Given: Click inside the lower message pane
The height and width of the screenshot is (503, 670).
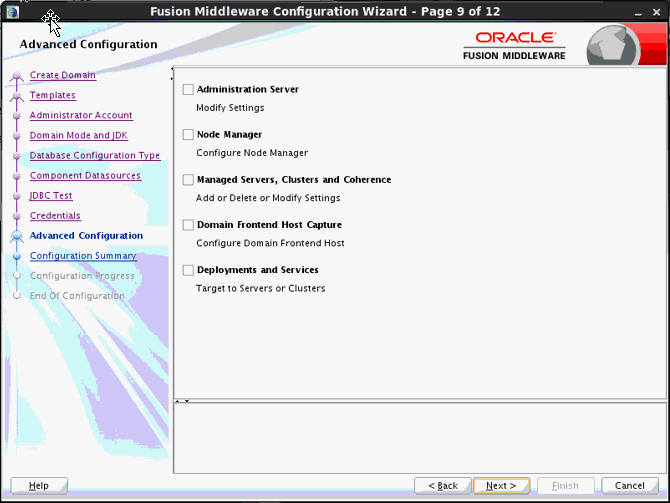Looking at the screenshot, I should click(x=420, y=438).
